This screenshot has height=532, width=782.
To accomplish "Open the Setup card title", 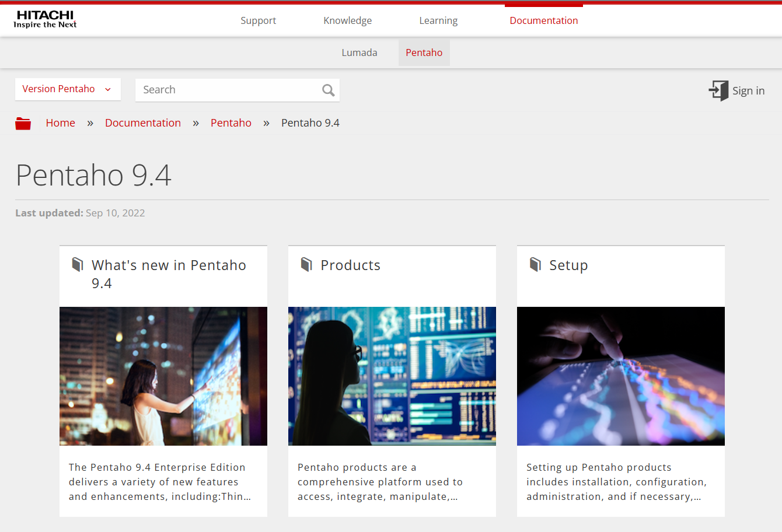I will click(568, 265).
